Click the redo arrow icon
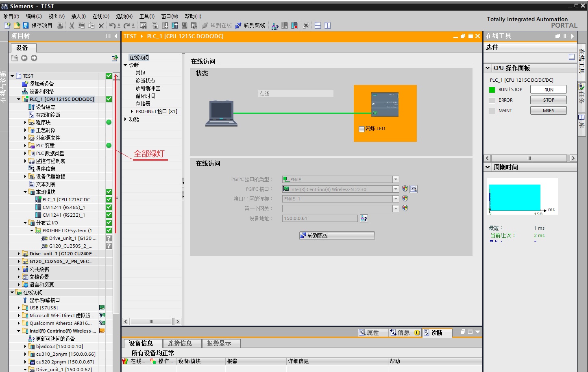The image size is (588, 372). tap(127, 25)
